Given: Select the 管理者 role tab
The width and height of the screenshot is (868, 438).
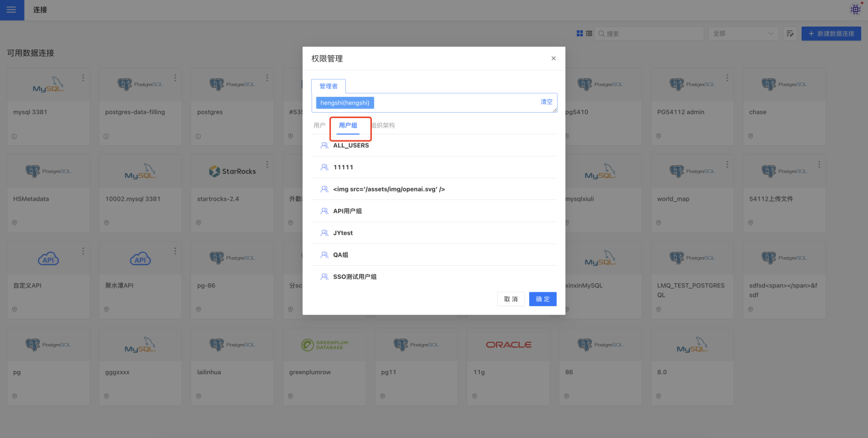Looking at the screenshot, I should coord(329,86).
